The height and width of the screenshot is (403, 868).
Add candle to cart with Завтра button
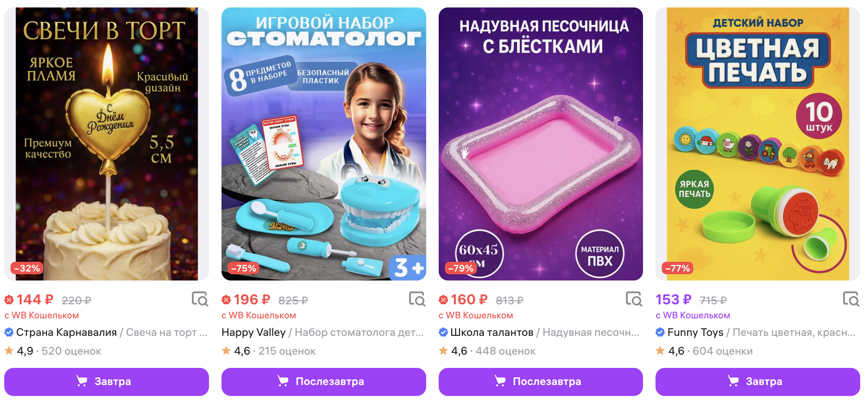point(106,382)
